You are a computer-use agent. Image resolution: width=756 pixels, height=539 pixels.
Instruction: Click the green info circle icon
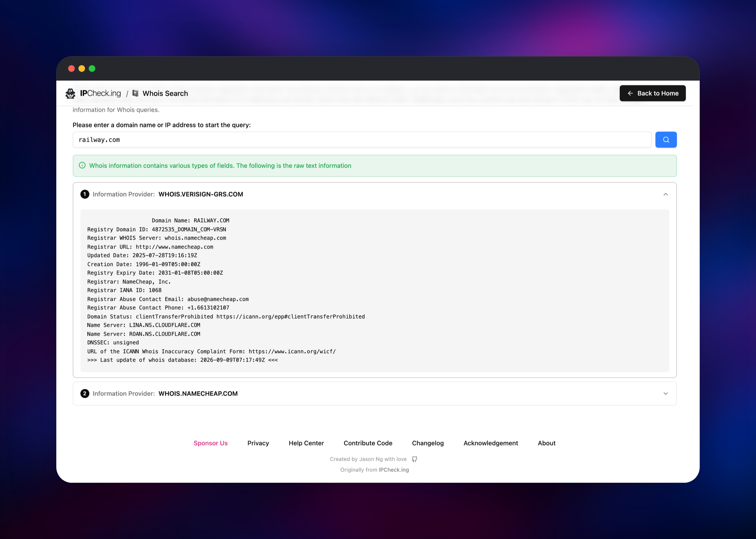tap(82, 165)
